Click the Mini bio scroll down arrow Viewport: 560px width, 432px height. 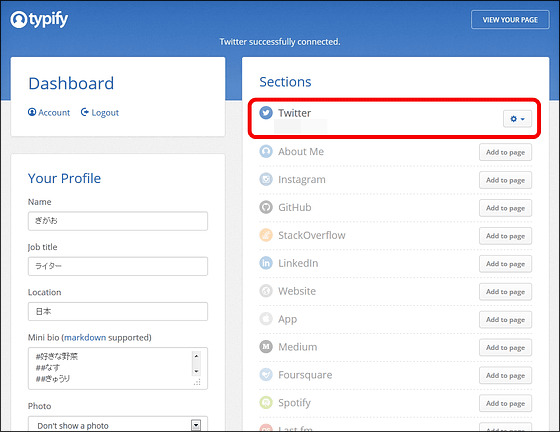pos(196,371)
